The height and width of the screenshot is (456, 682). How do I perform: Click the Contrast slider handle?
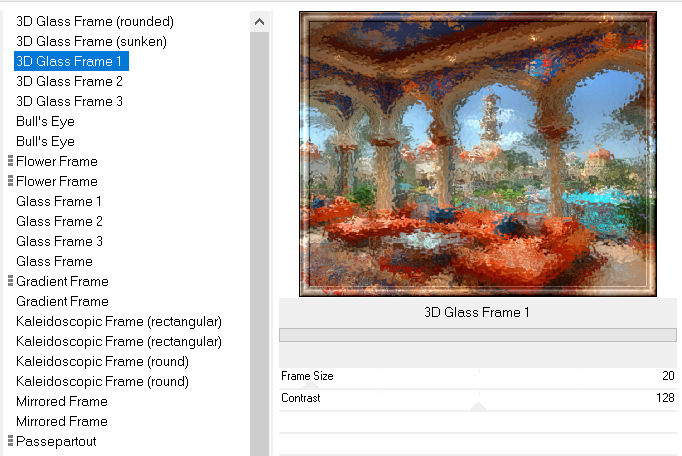(478, 405)
